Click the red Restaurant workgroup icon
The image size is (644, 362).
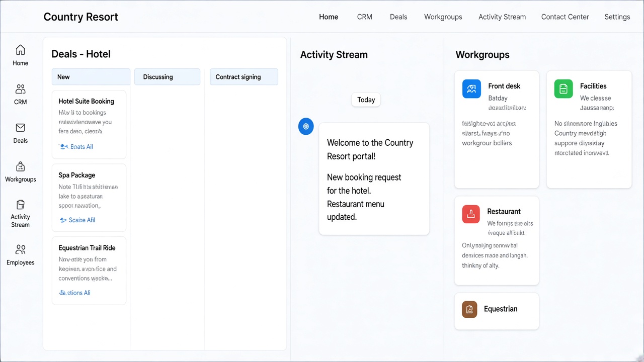pyautogui.click(x=471, y=214)
